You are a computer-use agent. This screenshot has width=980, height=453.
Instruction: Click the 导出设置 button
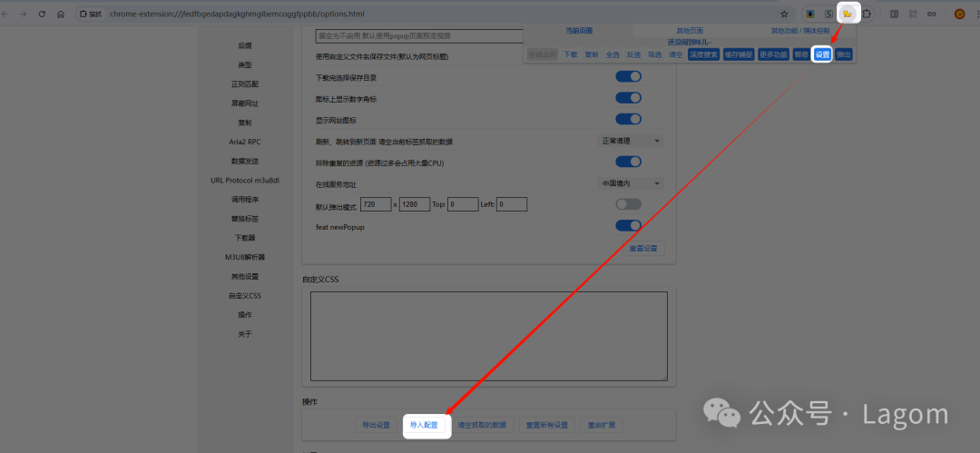pos(376,425)
